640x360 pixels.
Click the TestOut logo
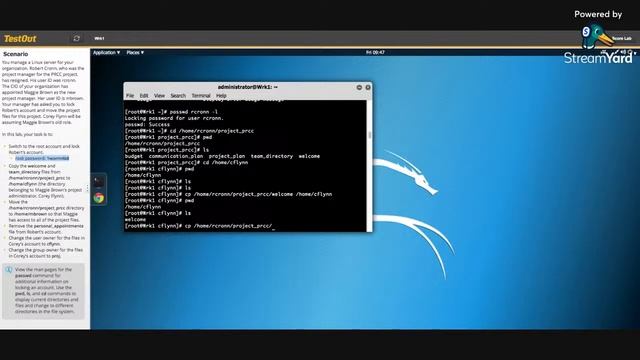tap(20, 39)
